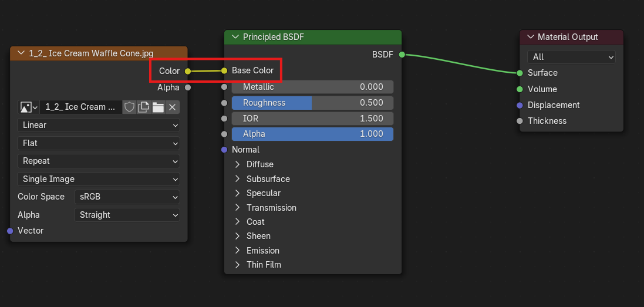Open the All target dropdown in Material Output

click(571, 57)
